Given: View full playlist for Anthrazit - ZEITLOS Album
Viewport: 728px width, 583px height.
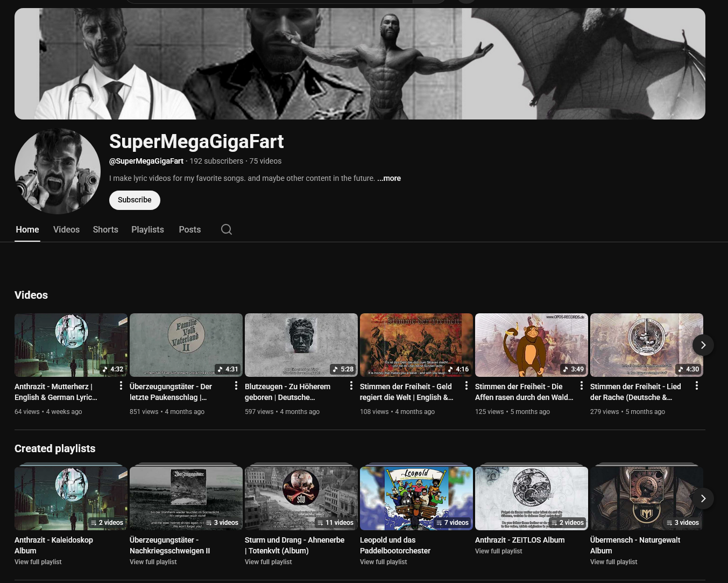Looking at the screenshot, I should (498, 551).
